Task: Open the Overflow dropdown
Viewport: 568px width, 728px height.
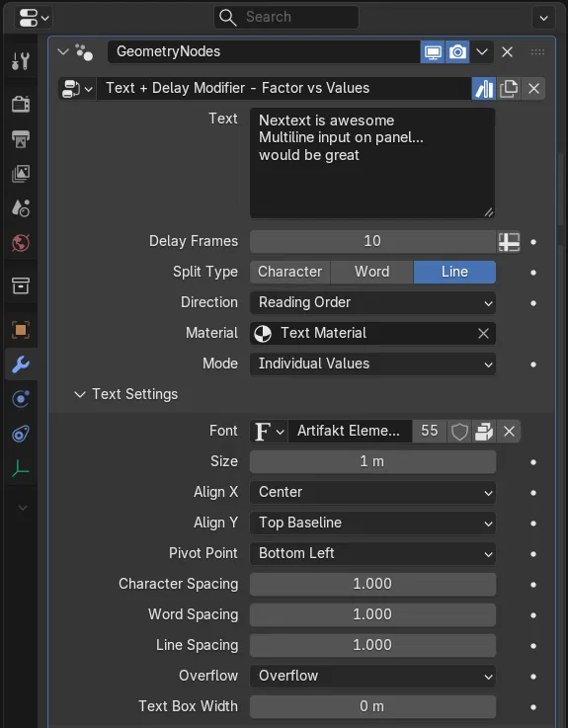Action: point(372,677)
